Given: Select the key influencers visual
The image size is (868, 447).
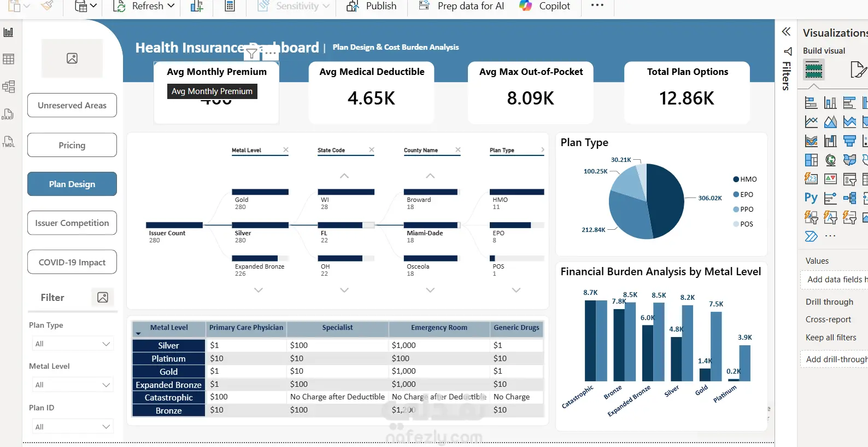Looking at the screenshot, I should tap(830, 198).
